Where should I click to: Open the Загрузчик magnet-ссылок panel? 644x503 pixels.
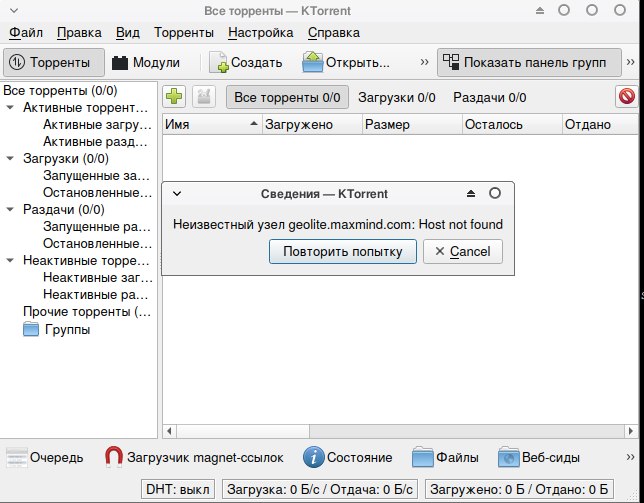click(x=194, y=457)
